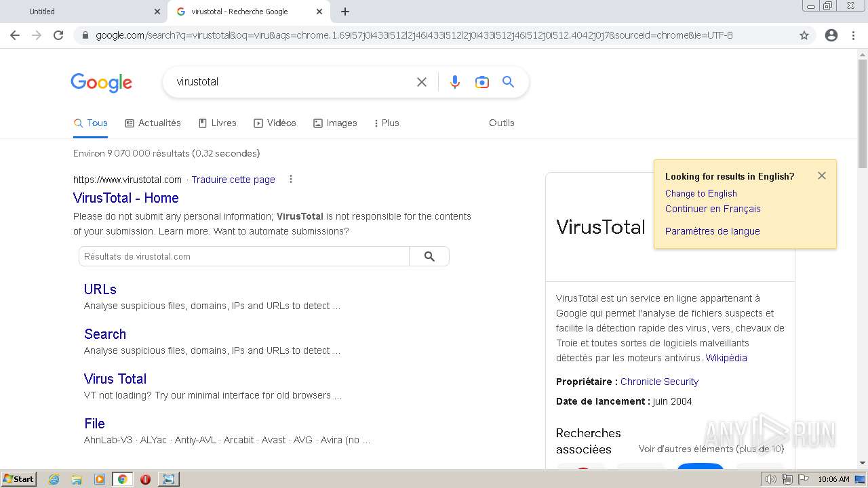Image resolution: width=868 pixels, height=488 pixels.
Task: Click the site lock icon in address bar
Action: (85, 35)
